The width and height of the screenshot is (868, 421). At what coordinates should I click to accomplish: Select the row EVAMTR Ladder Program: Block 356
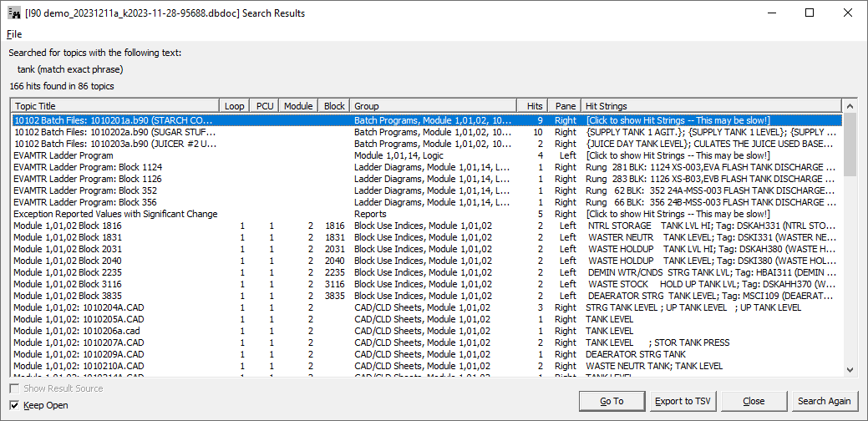(x=427, y=202)
